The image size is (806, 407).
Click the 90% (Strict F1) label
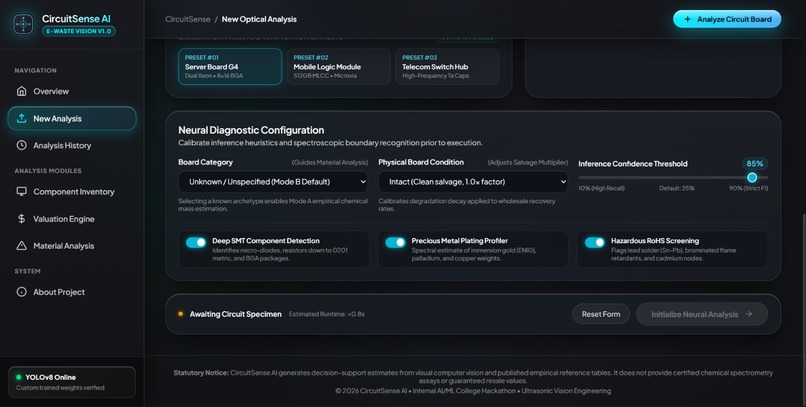pos(748,188)
